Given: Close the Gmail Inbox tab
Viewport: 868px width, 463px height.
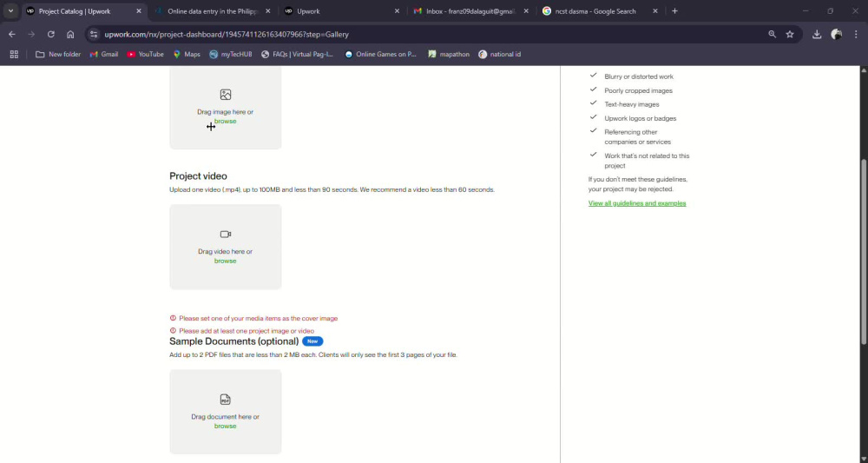Looking at the screenshot, I should tap(526, 11).
